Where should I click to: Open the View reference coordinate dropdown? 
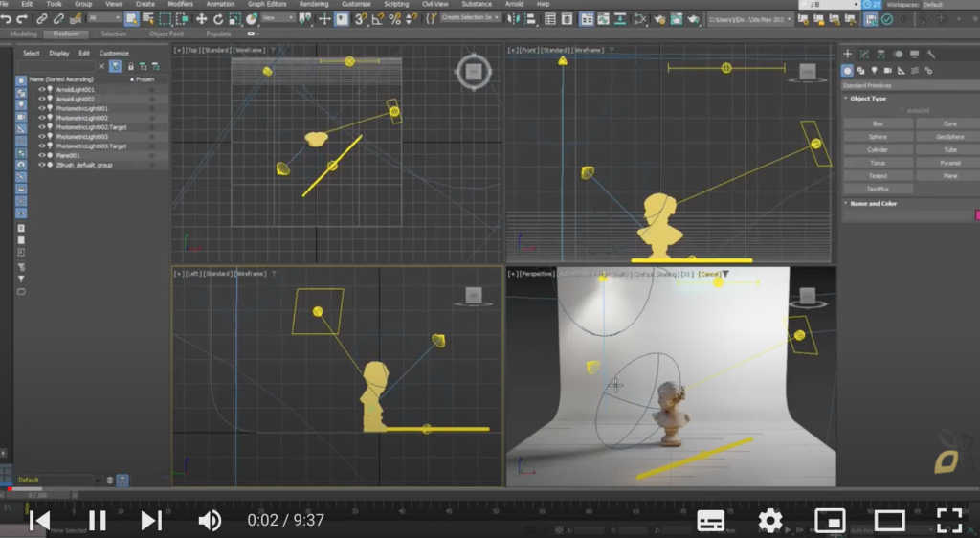[x=278, y=19]
